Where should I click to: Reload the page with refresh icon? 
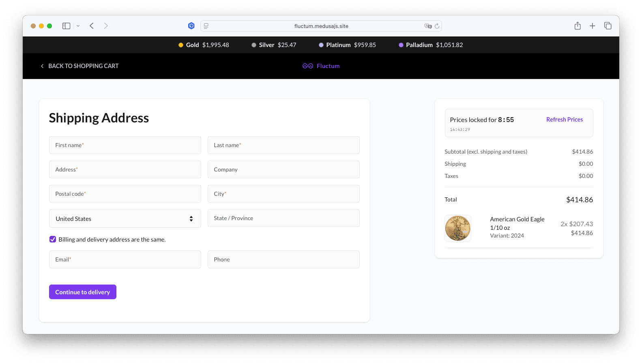coord(437,26)
